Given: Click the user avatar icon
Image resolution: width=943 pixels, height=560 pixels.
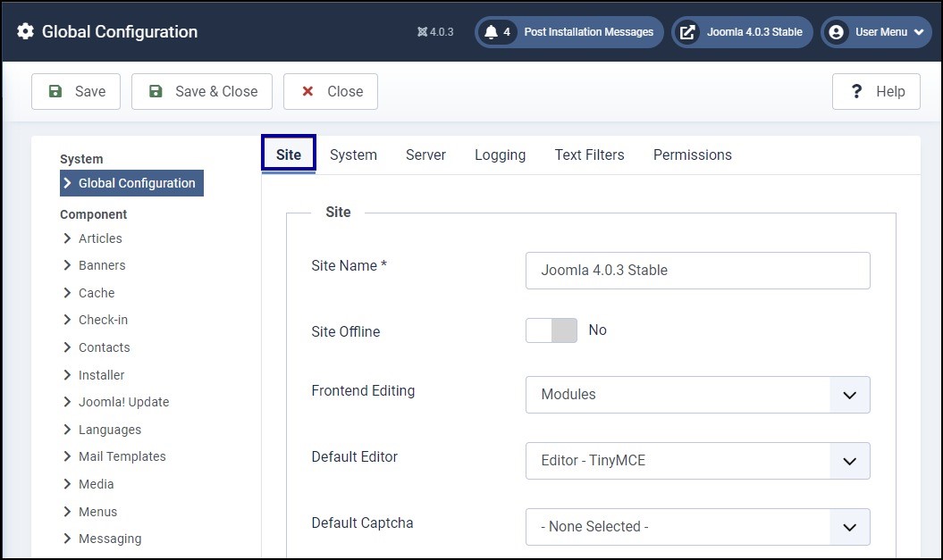Looking at the screenshot, I should (x=836, y=32).
